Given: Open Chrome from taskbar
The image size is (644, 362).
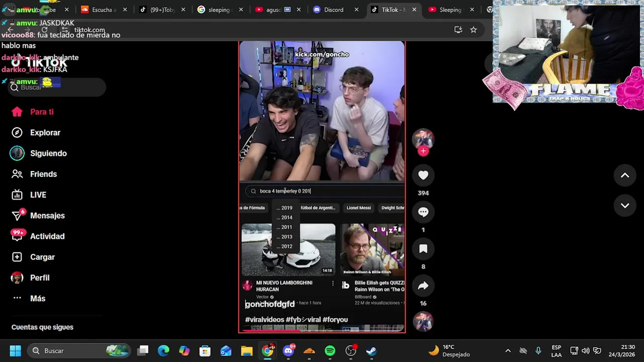Looking at the screenshot, I should pos(268,350).
